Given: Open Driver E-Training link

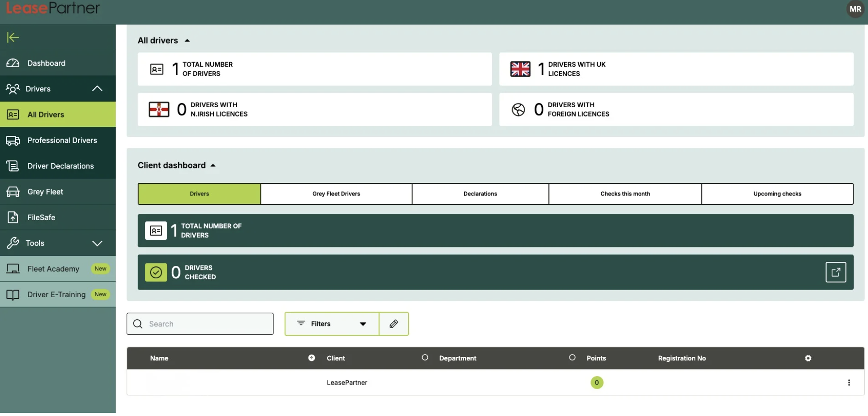Looking at the screenshot, I should (x=58, y=295).
